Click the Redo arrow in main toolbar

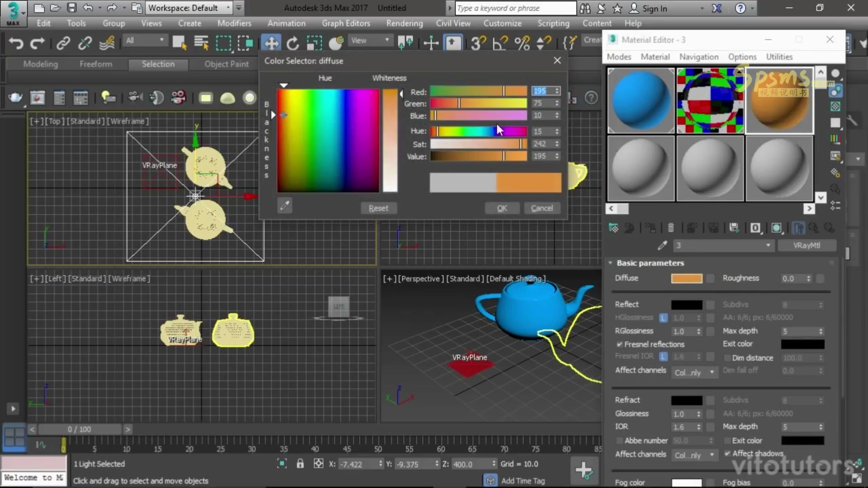38,43
